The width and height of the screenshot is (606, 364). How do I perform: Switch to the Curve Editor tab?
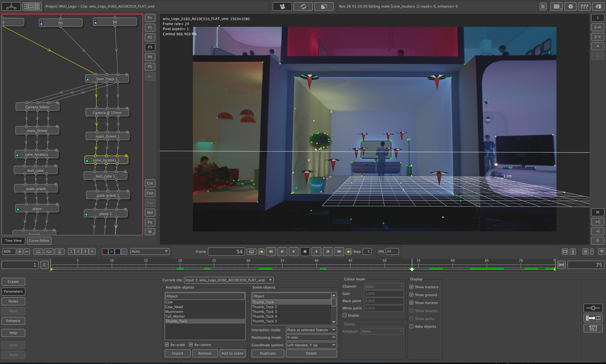click(x=39, y=241)
